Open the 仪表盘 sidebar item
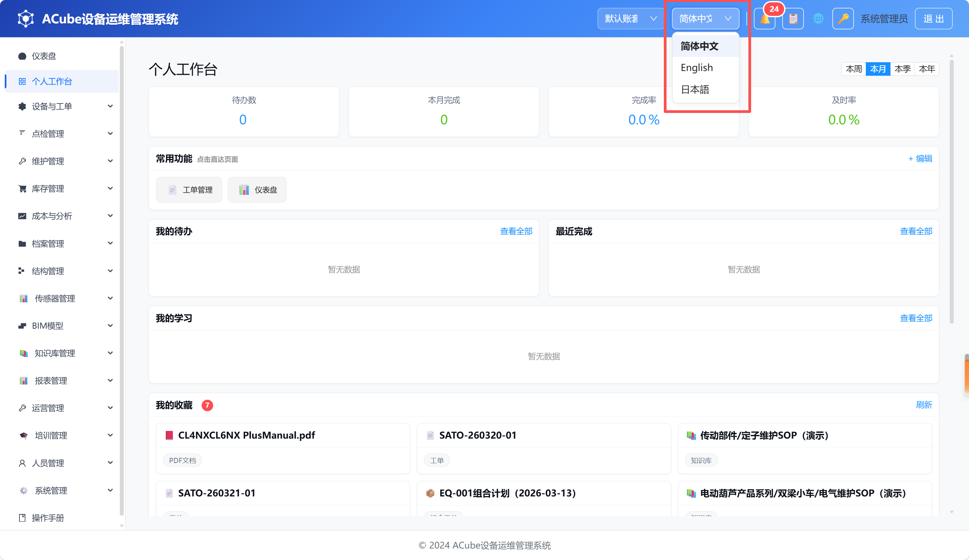The height and width of the screenshot is (560, 969). [62, 56]
